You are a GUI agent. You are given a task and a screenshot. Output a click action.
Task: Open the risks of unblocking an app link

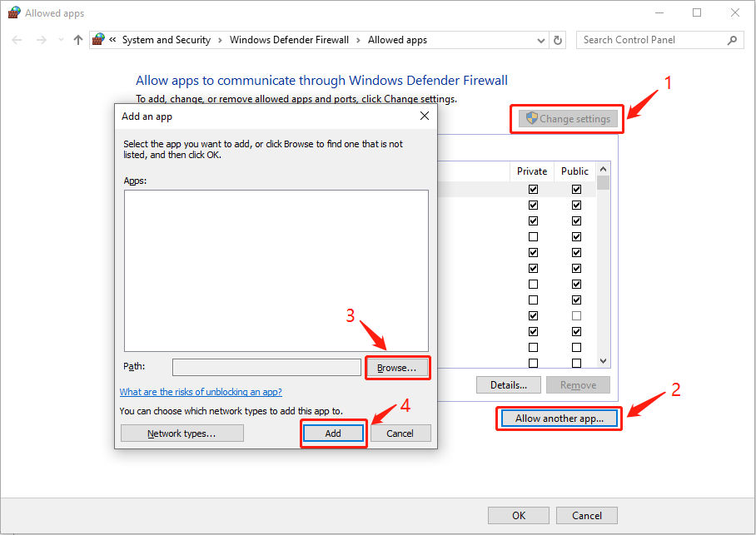(x=201, y=392)
